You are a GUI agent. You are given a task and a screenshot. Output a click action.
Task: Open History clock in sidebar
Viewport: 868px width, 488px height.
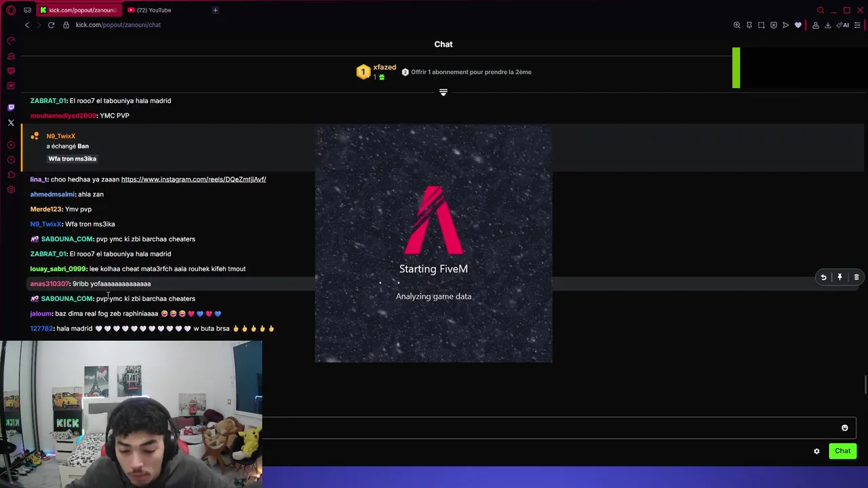click(x=11, y=159)
